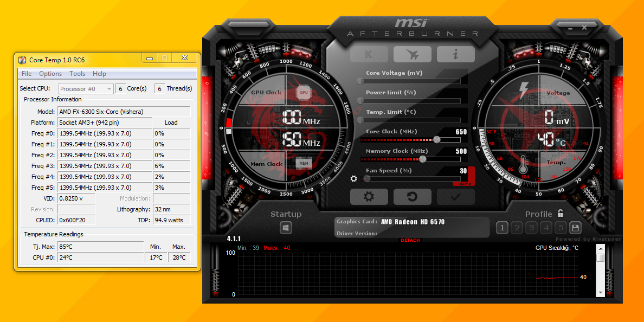Viewport: 644px width, 322px height.
Task: Close the MSI Afterburner window
Action: click(x=584, y=27)
